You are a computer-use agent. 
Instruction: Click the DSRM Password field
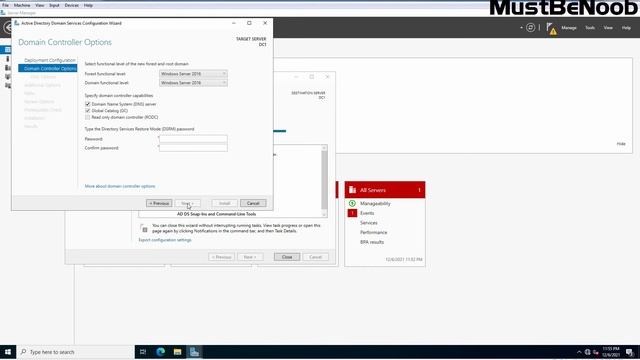pyautogui.click(x=193, y=139)
